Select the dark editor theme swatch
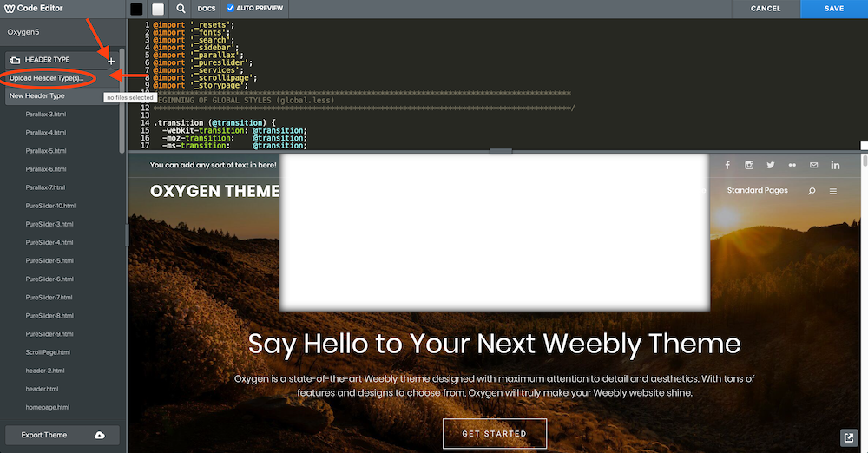The height and width of the screenshot is (453, 868). click(x=136, y=9)
